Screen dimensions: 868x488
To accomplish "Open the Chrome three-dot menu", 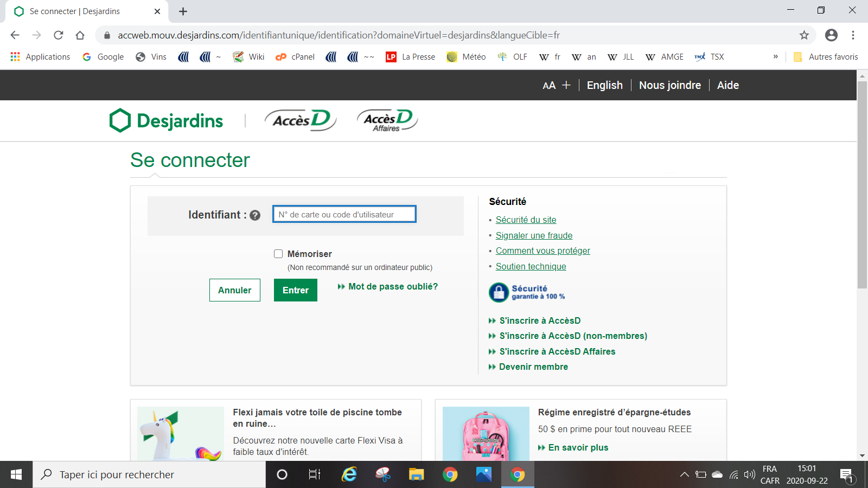I will coord(853,35).
